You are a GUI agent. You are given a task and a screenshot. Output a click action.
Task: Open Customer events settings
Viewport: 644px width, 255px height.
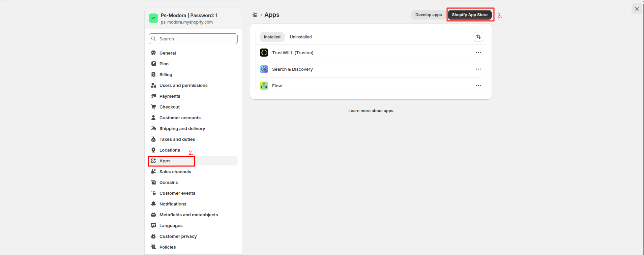tap(193, 193)
